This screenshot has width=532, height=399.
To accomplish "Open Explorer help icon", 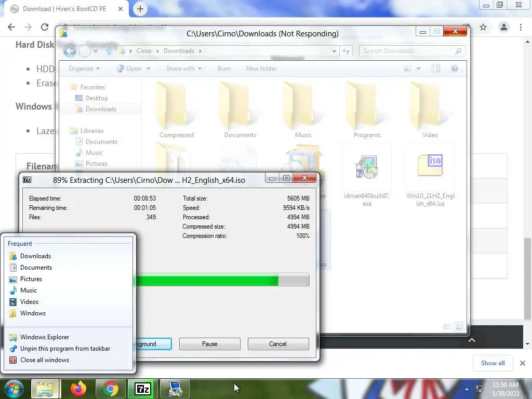I will [x=455, y=69].
